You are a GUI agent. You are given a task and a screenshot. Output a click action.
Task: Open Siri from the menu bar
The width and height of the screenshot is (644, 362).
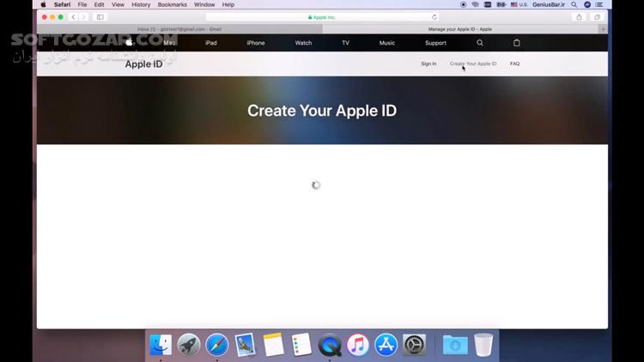point(587,5)
